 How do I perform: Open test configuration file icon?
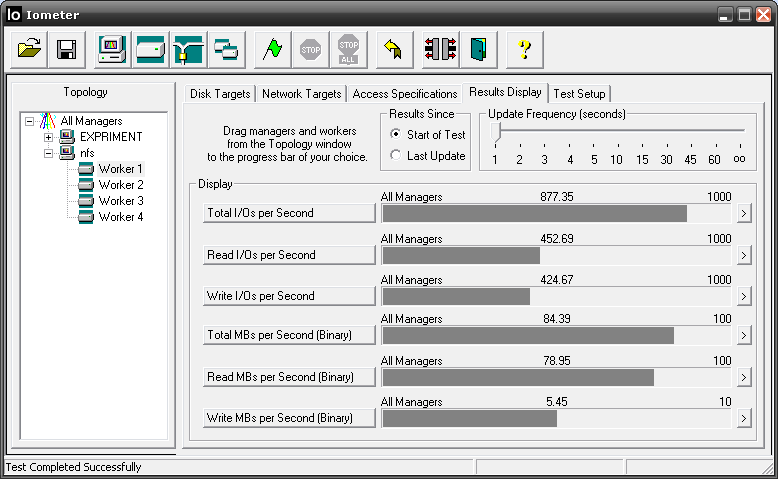29,50
